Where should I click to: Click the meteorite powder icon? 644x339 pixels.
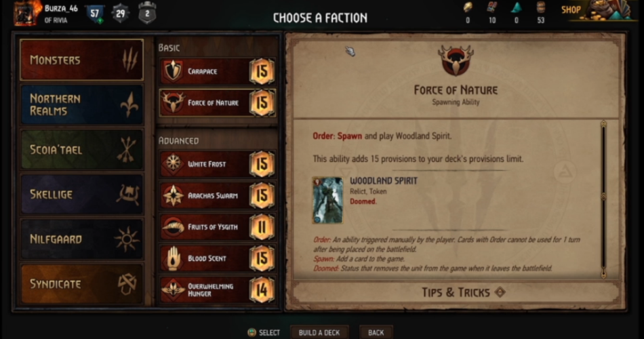point(517,7)
